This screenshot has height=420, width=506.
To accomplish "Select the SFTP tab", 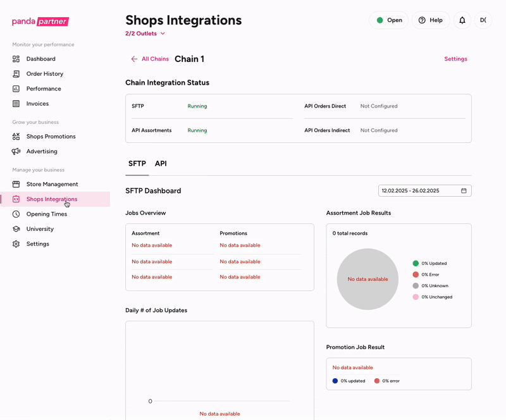I will click(x=137, y=164).
